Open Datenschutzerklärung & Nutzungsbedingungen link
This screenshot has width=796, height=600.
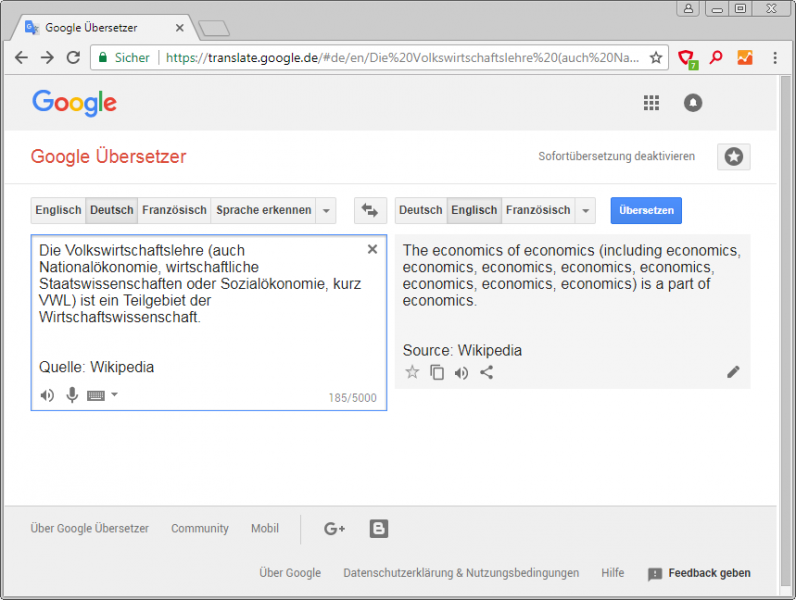tap(461, 573)
